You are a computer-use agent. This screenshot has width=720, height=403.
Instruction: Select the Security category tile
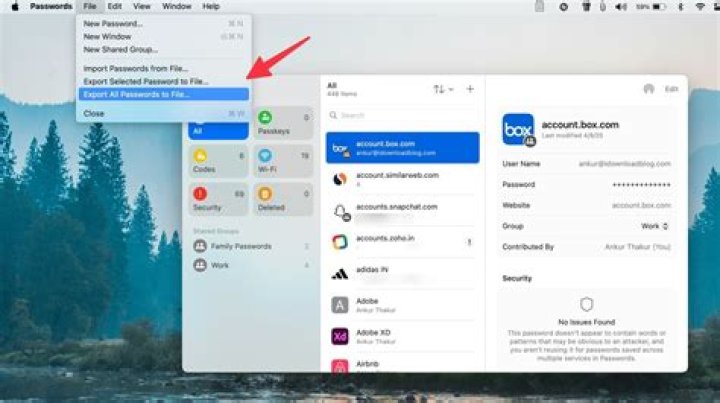point(218,200)
